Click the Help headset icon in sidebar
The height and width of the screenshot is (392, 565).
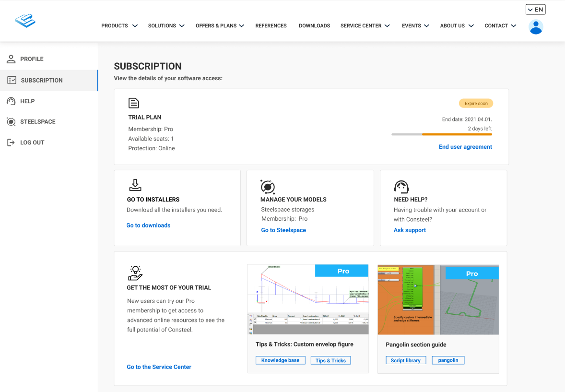11,101
